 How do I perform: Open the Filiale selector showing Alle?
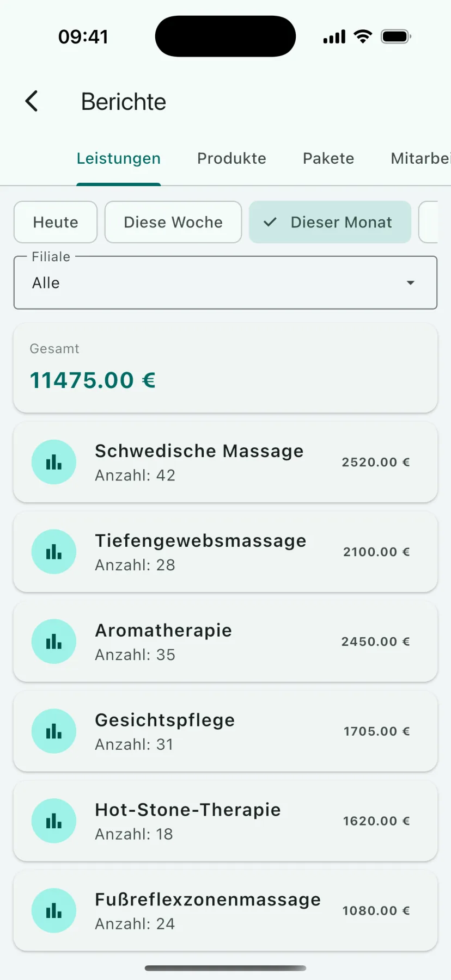225,283
